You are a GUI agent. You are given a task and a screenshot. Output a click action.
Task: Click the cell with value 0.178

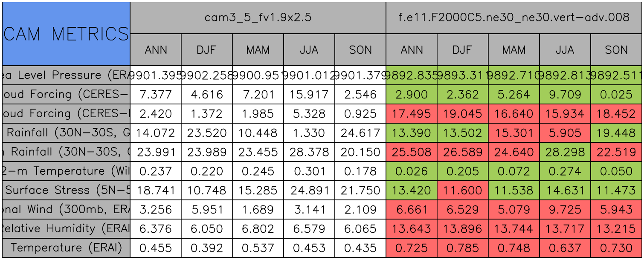click(360, 171)
